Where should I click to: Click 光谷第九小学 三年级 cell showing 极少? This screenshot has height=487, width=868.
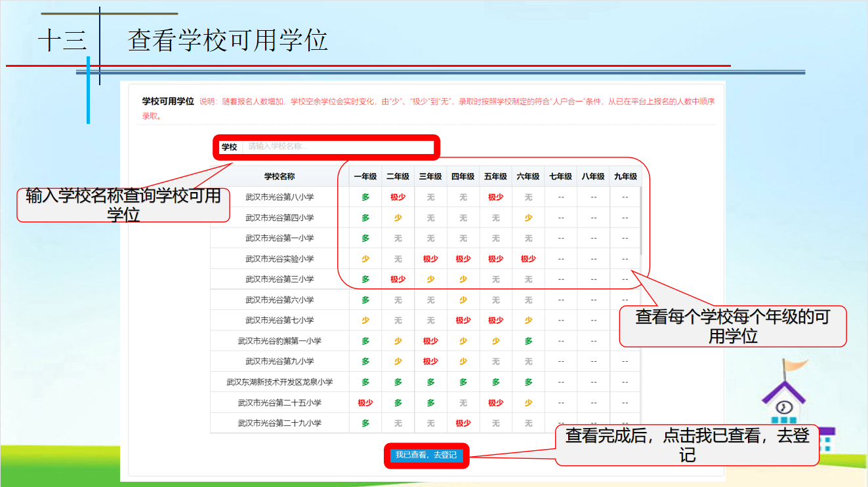point(430,361)
